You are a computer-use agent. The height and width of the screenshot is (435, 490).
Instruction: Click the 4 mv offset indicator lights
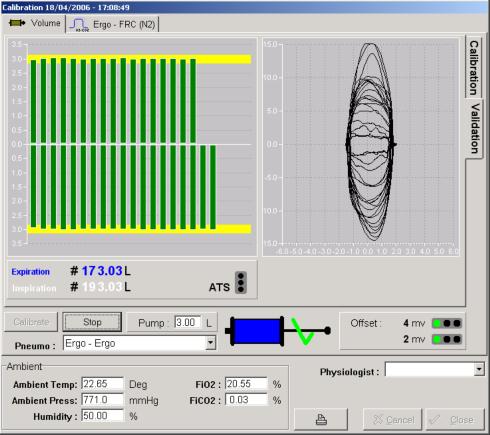point(447,323)
